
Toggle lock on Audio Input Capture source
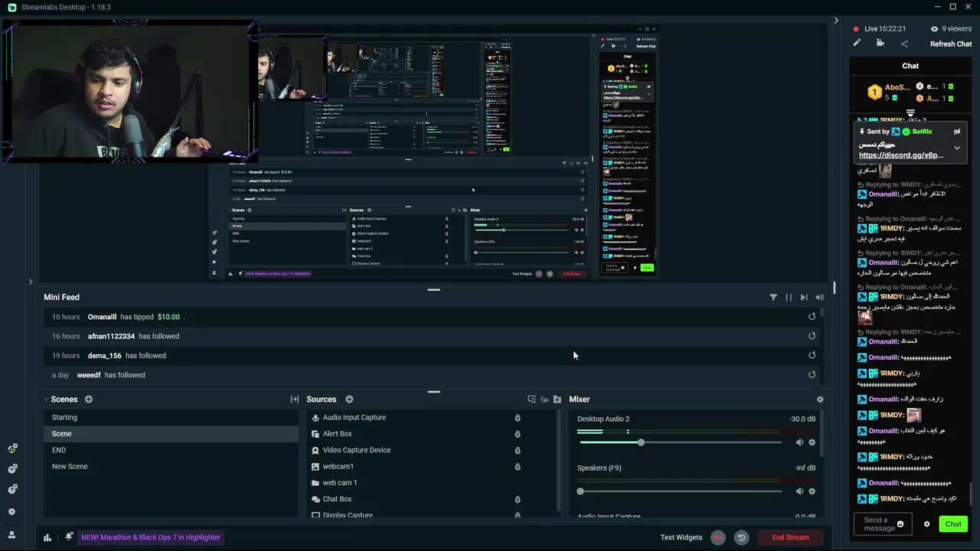click(518, 418)
